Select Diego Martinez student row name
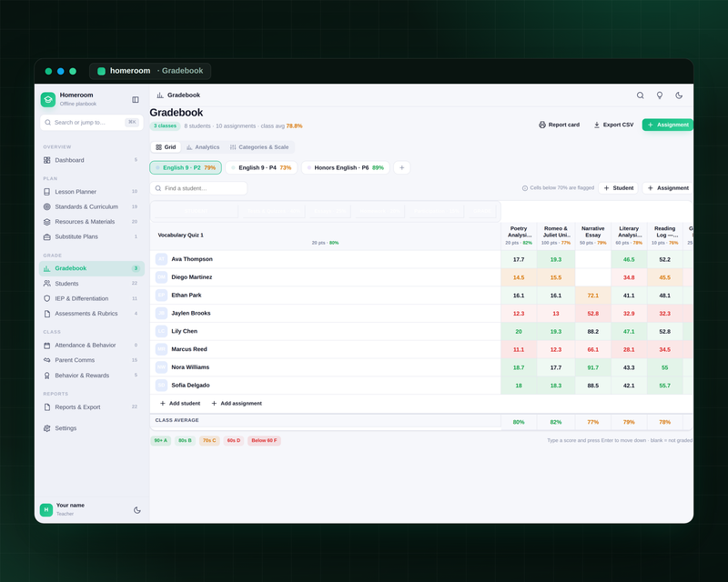The image size is (728, 582). (x=192, y=277)
